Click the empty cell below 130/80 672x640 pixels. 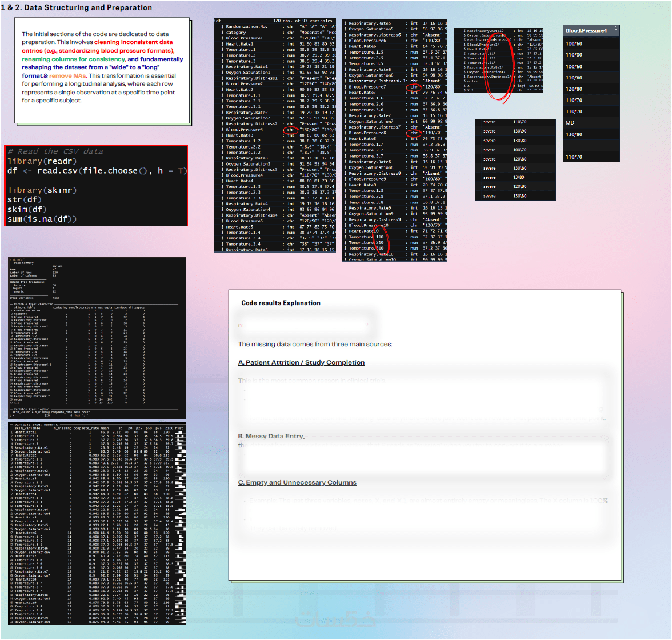pos(591,145)
